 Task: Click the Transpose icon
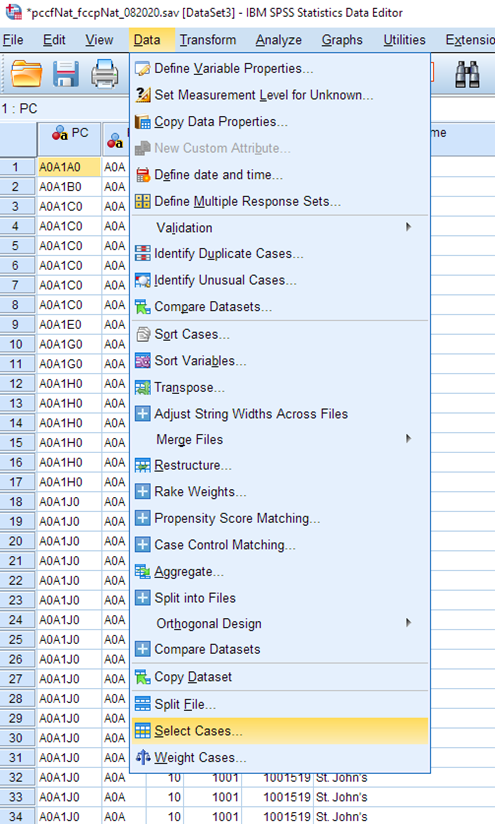(142, 388)
